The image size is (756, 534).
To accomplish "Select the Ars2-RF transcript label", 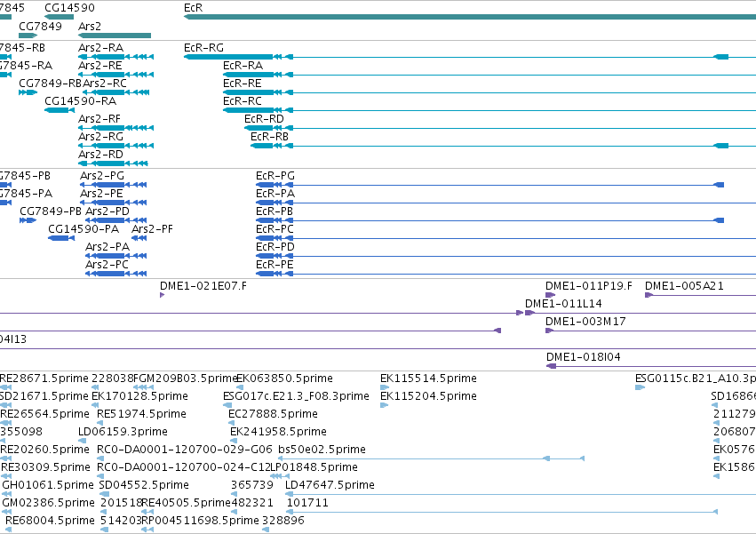I will [99, 119].
